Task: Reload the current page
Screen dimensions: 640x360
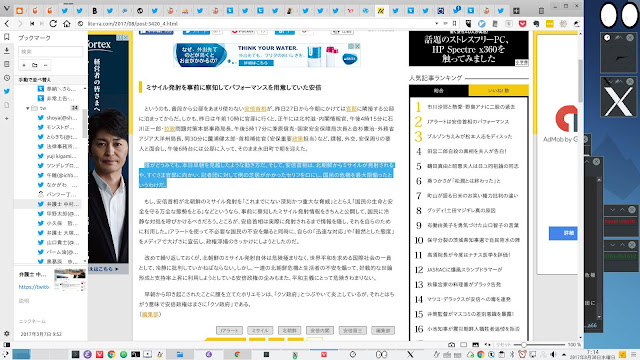Action: [x=53, y=24]
